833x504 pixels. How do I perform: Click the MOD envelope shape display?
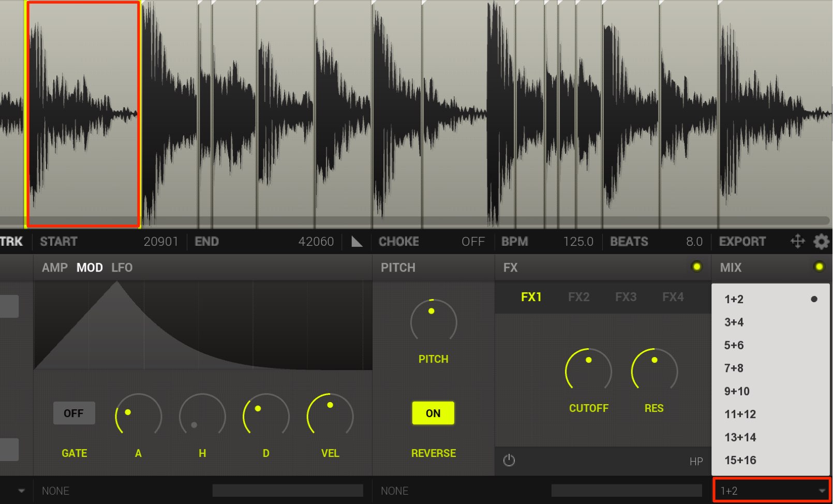click(203, 325)
